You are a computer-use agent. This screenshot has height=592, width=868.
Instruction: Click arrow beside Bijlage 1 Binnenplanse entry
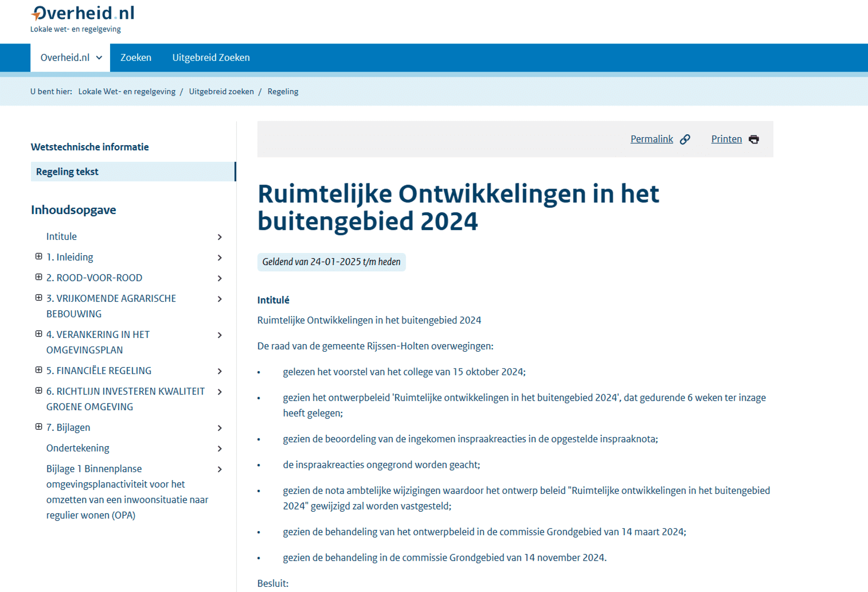(x=220, y=469)
